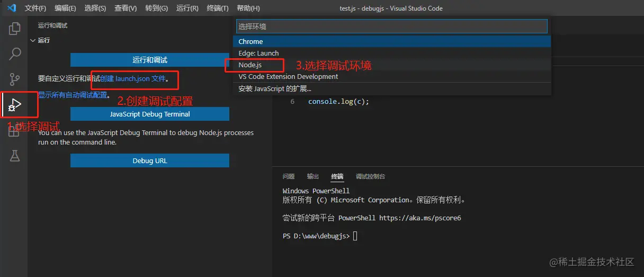Image resolution: width=644 pixels, height=277 pixels.
Task: Open the Explorer view in activity bar
Action: pyautogui.click(x=15, y=29)
